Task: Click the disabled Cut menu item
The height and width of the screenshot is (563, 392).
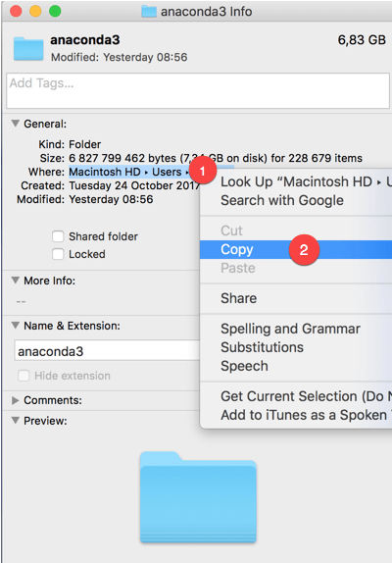Action: (296, 230)
